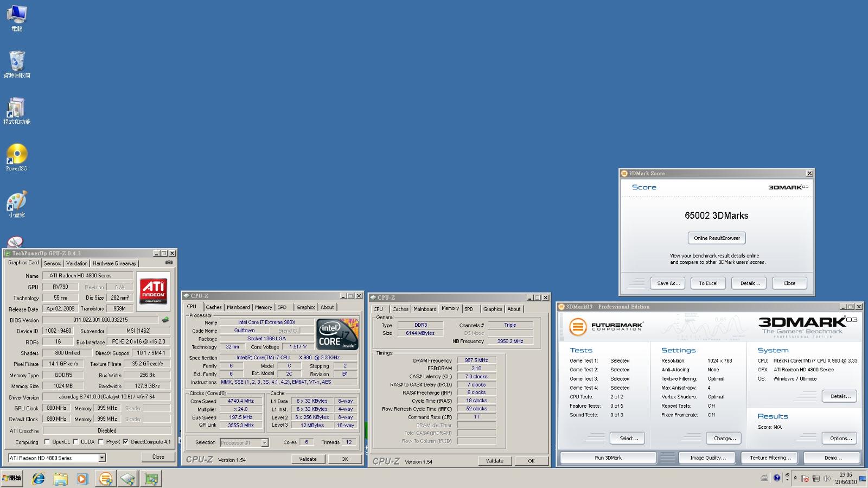The image size is (868, 488).
Task: Click Details button under System
Action: click(x=840, y=396)
